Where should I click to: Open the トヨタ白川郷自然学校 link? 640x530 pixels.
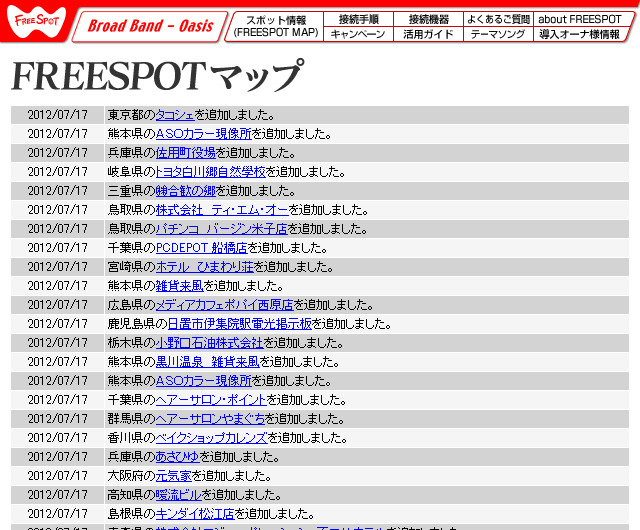[210, 172]
